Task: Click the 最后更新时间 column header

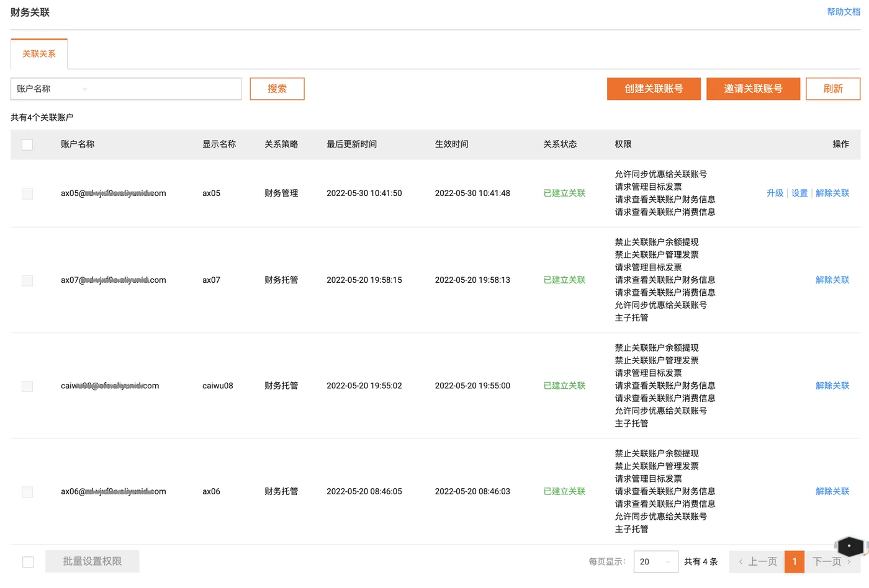Action: point(351,144)
